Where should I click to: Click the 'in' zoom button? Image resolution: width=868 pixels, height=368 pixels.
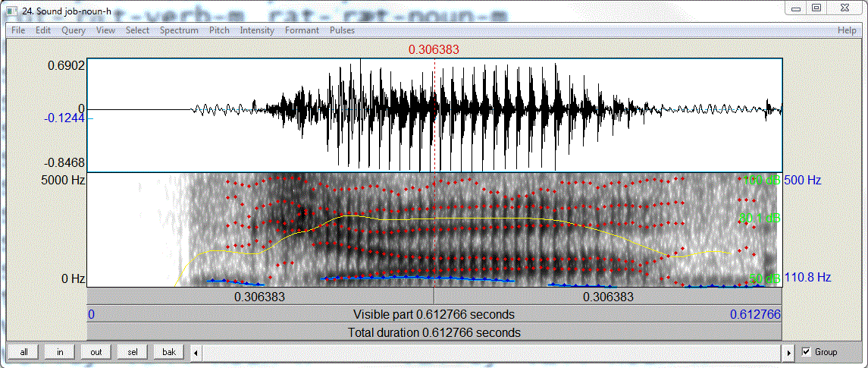click(61, 352)
